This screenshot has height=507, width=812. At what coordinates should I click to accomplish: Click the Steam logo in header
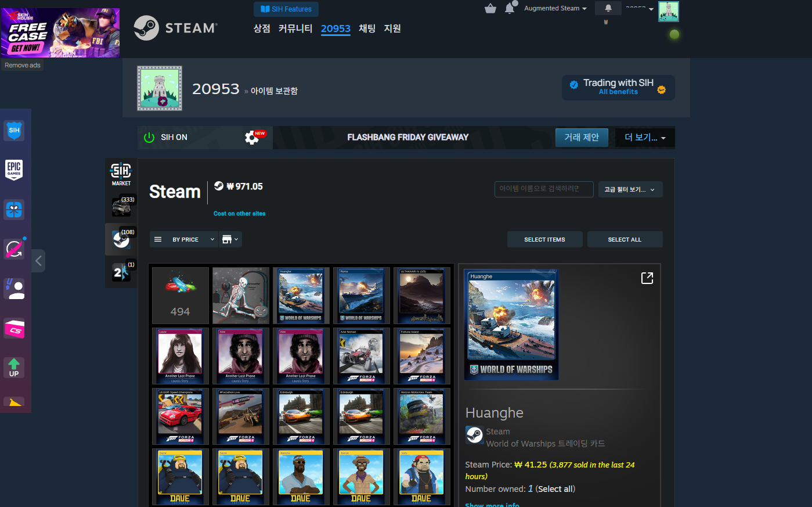point(176,28)
